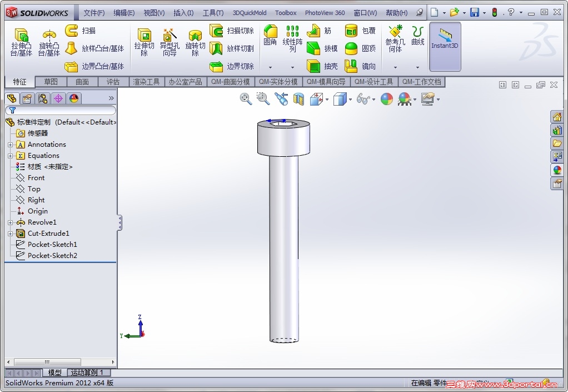This screenshot has height=392, width=568.
Task: Open the 编辑(E) menu
Action: tap(124, 13)
